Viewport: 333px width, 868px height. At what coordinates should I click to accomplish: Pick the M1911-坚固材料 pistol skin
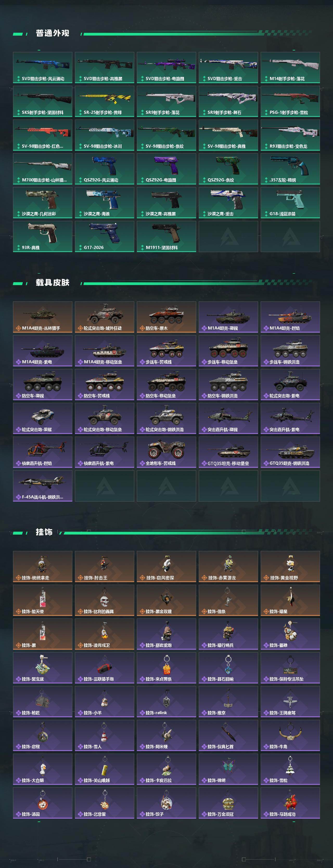(x=166, y=236)
